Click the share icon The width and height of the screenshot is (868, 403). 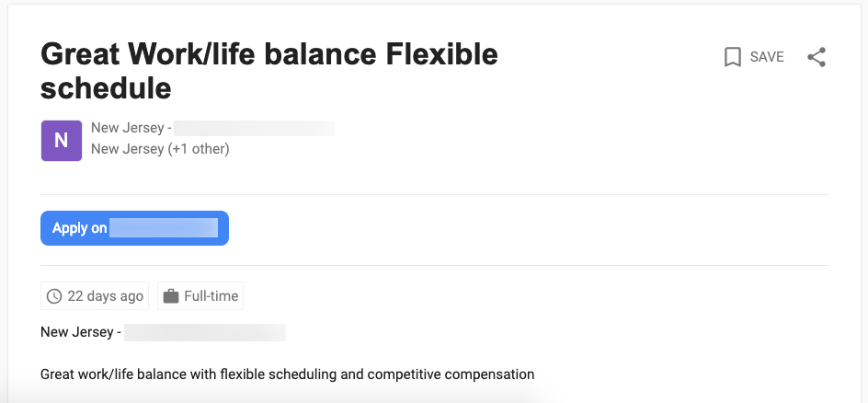817,57
